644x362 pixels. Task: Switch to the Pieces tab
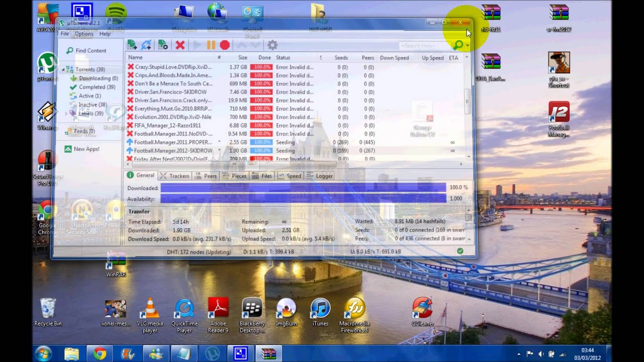click(234, 176)
